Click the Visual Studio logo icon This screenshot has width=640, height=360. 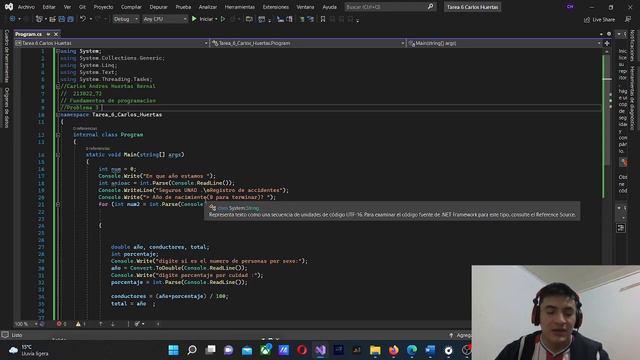coord(9,7)
